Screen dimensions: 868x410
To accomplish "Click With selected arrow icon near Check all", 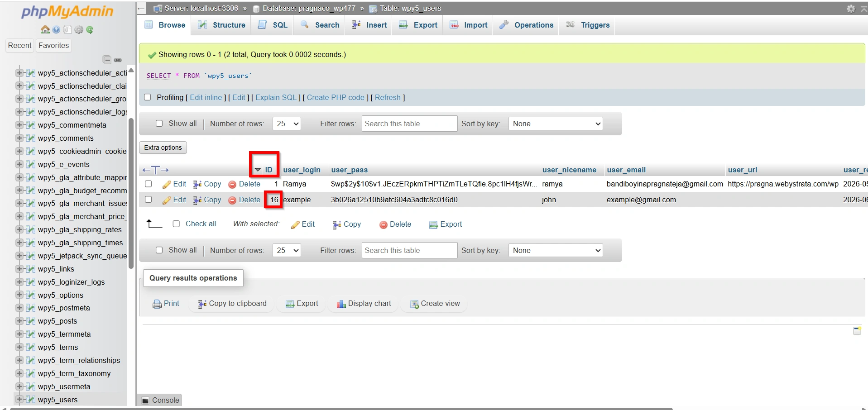I will (154, 224).
